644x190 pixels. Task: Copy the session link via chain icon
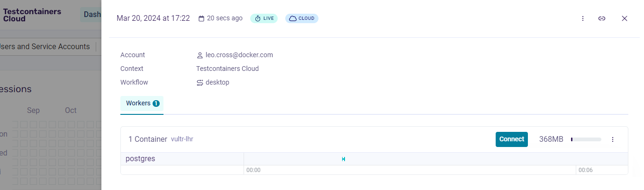point(602,18)
